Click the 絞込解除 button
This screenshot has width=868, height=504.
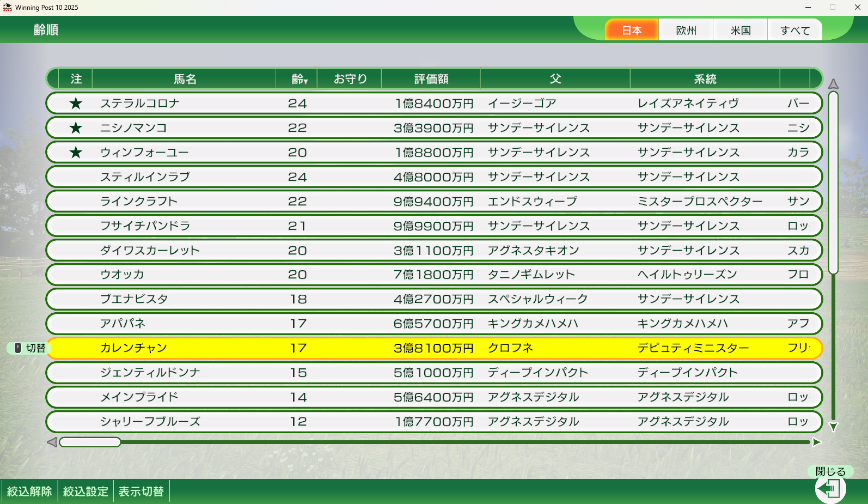click(29, 491)
